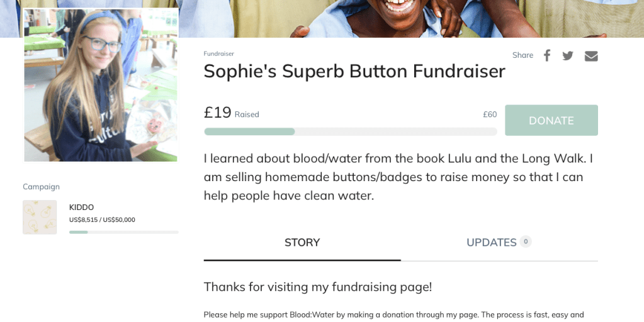Viewport: 644px width, 322px height.
Task: Click the £60 goal amount
Action: pyautogui.click(x=490, y=114)
